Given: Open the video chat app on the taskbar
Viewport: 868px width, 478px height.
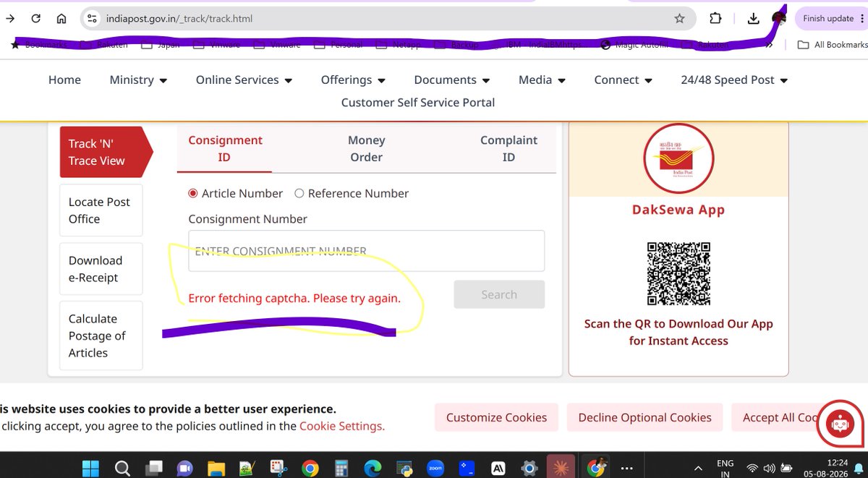Looking at the screenshot, I should pos(184,467).
